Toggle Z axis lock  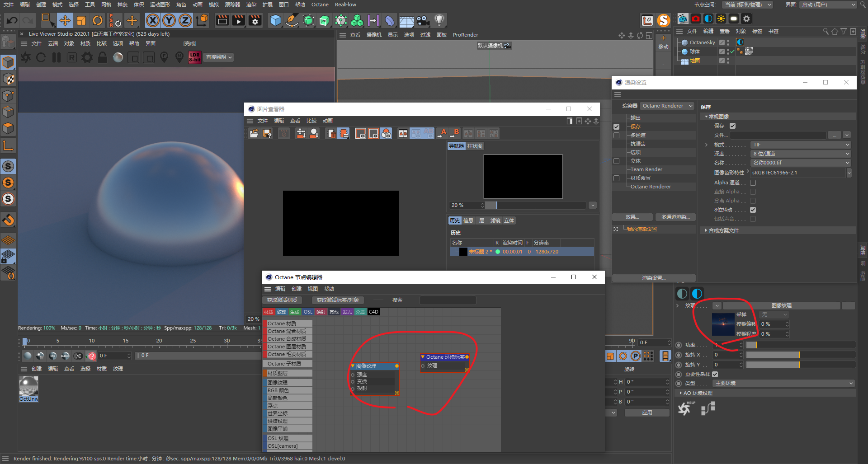pos(185,20)
